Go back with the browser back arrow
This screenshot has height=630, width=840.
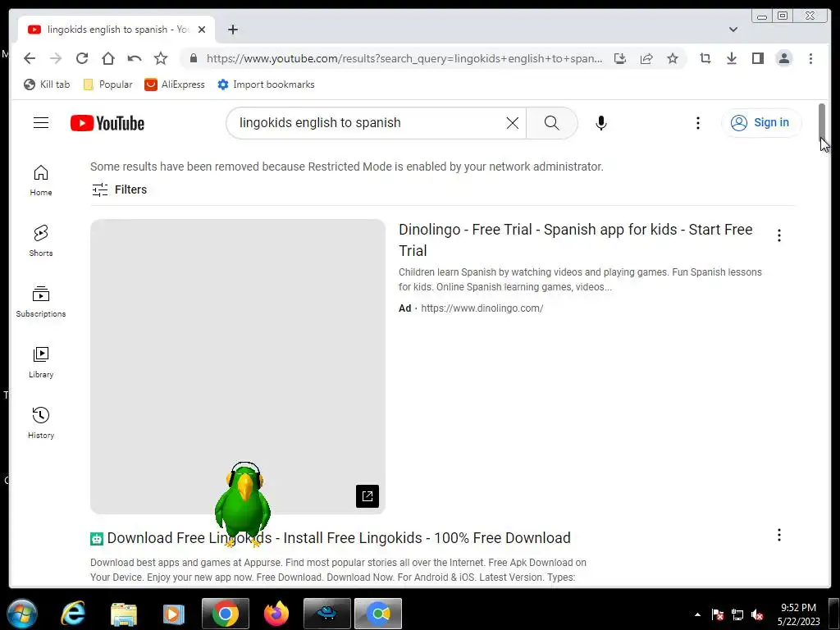tap(30, 58)
